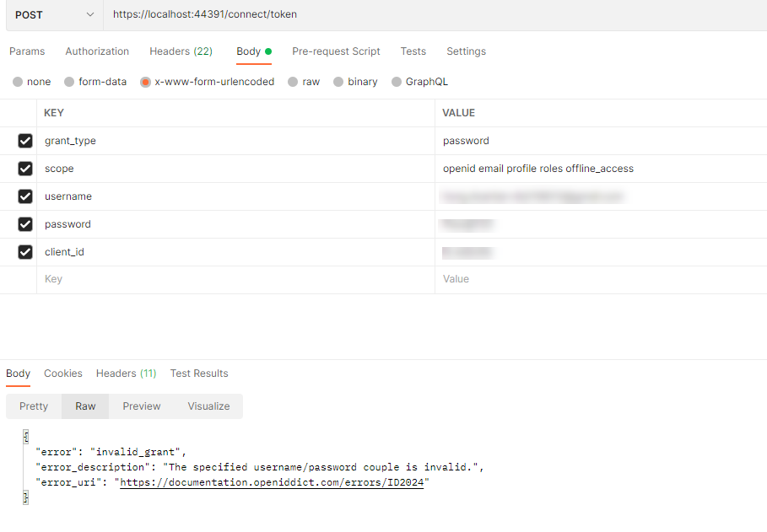Screen dimensions: 767x532
Task: Open the Test Results tab
Action: click(x=199, y=373)
